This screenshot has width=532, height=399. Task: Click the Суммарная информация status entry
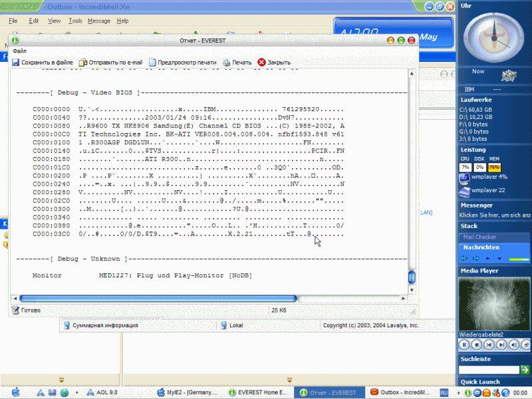tap(101, 325)
